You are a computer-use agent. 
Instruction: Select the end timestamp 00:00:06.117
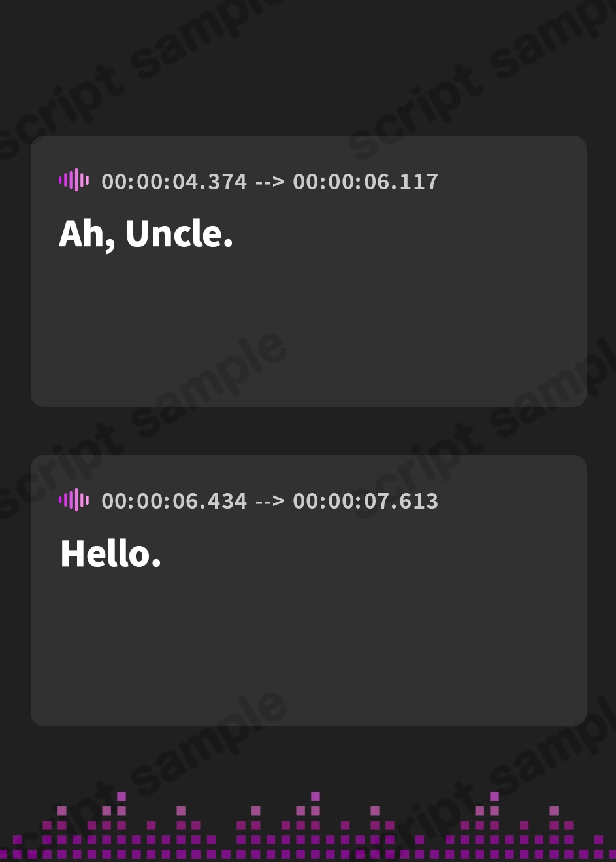(x=365, y=182)
